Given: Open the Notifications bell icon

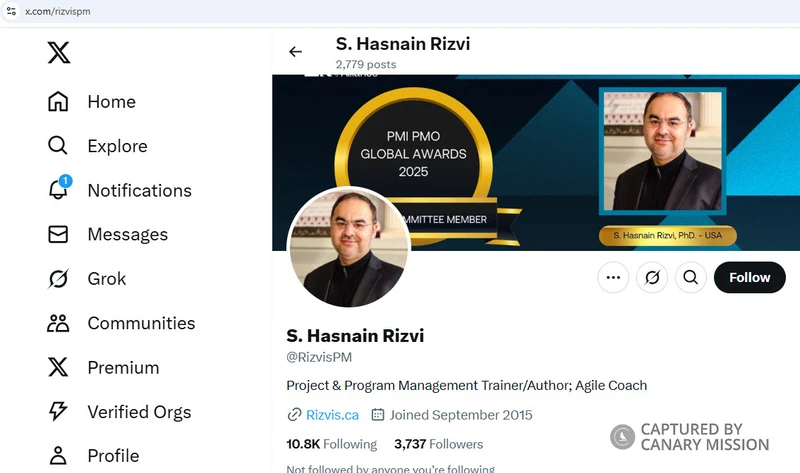Looking at the screenshot, I should click(58, 190).
